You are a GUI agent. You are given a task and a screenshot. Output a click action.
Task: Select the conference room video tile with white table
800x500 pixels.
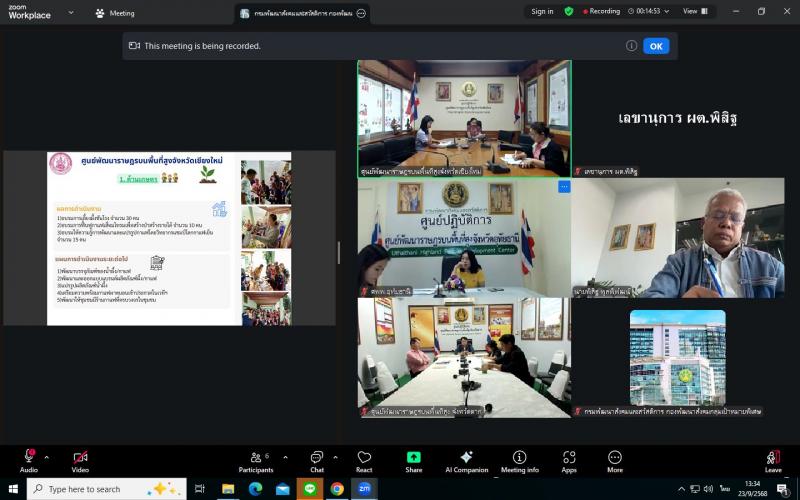(x=464, y=358)
